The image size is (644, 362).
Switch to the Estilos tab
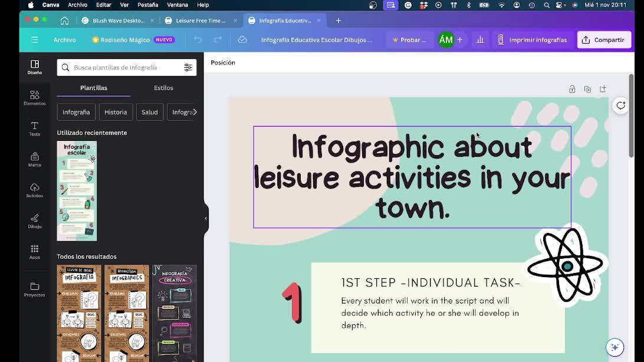pos(163,88)
